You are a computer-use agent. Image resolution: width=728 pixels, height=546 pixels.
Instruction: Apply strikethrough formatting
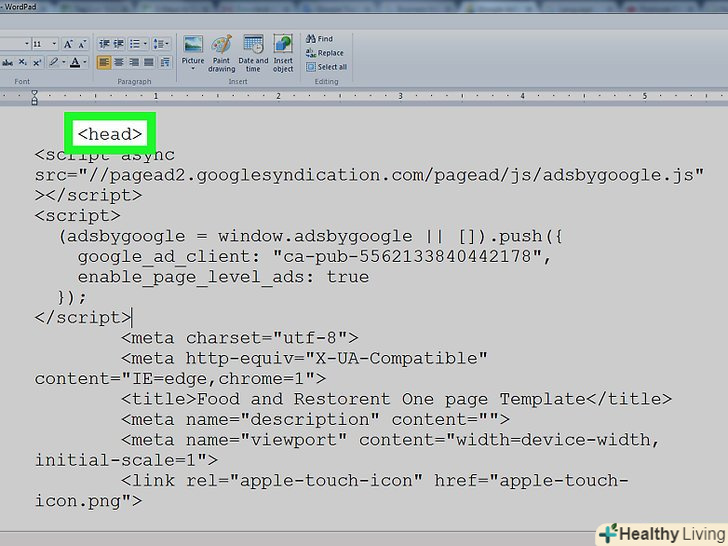coord(7,62)
